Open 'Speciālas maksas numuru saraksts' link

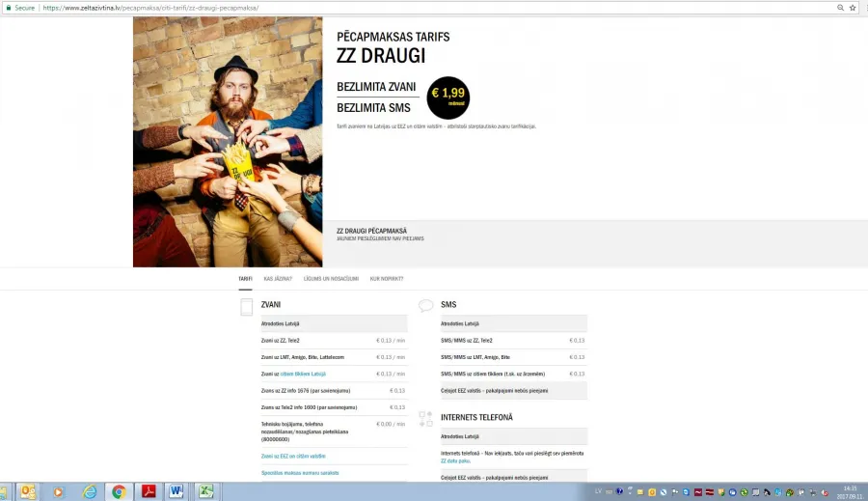coord(300,473)
